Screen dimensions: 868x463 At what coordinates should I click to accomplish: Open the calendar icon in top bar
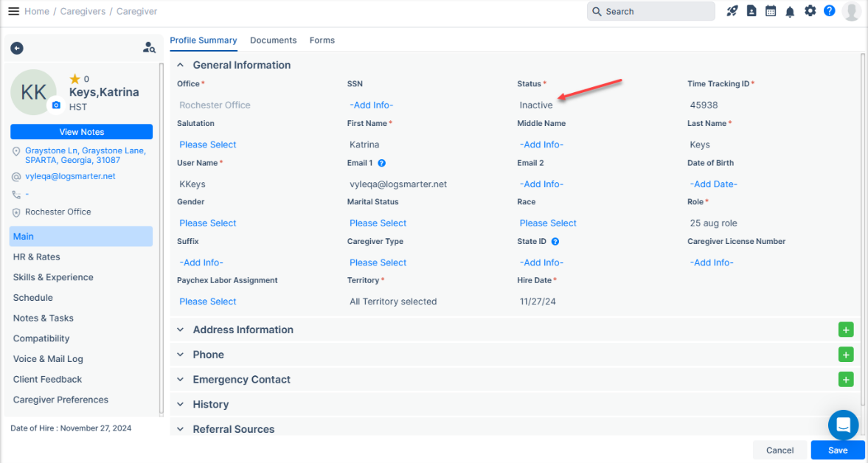(x=771, y=11)
